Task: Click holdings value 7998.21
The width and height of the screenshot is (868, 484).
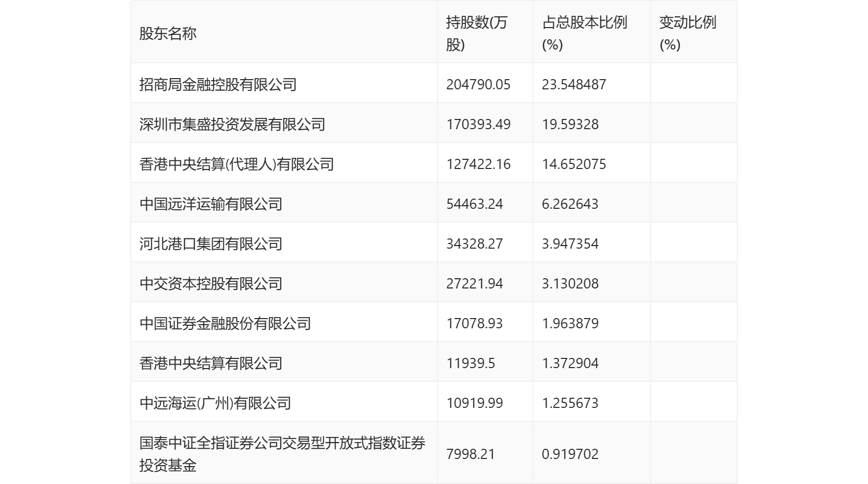Action: [x=471, y=454]
